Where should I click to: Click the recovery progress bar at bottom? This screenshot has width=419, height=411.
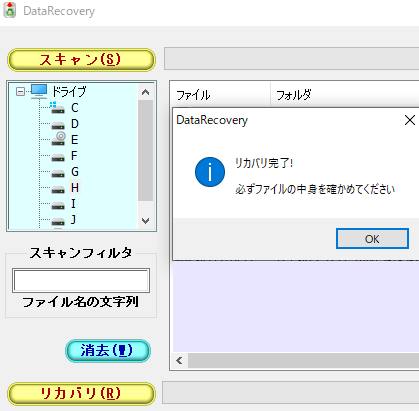click(x=291, y=393)
